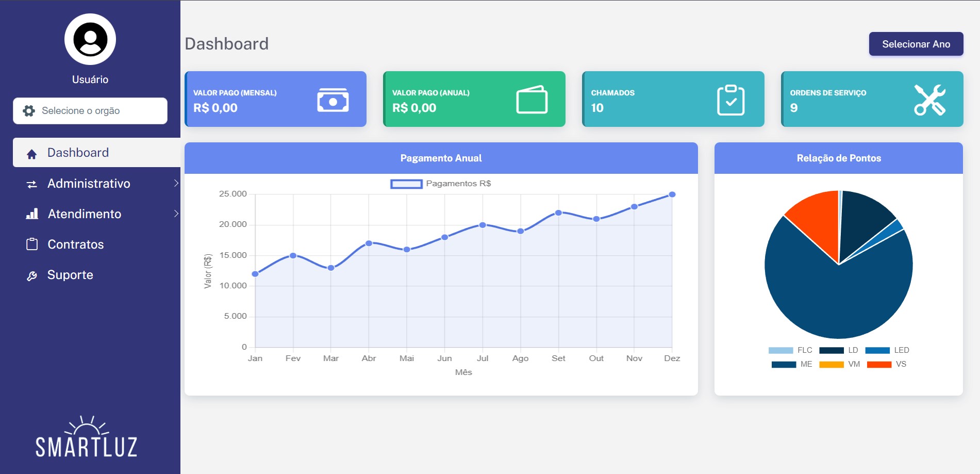
Task: Go to the Dashboard menu item
Action: (78, 153)
